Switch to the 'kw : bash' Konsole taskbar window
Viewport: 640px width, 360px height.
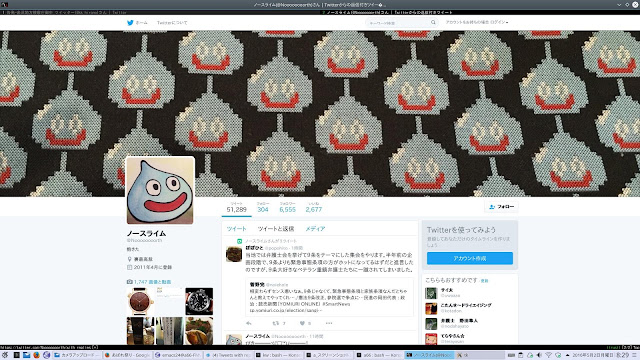(279, 355)
